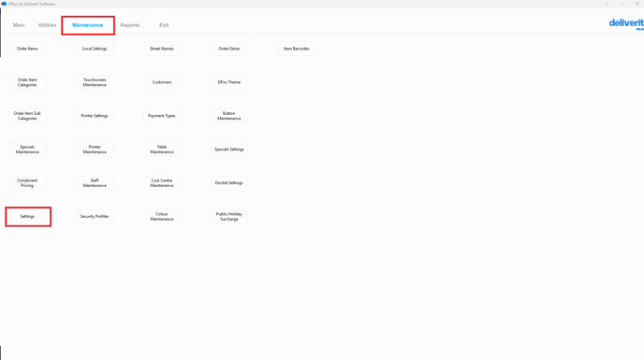The width and height of the screenshot is (644, 360).
Task: Go to the Main tab
Action: coord(19,25)
